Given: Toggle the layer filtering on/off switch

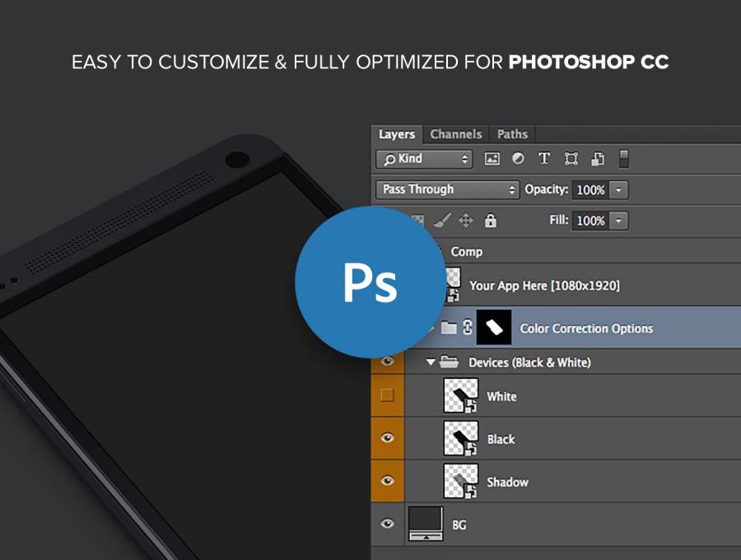Looking at the screenshot, I should [x=624, y=158].
